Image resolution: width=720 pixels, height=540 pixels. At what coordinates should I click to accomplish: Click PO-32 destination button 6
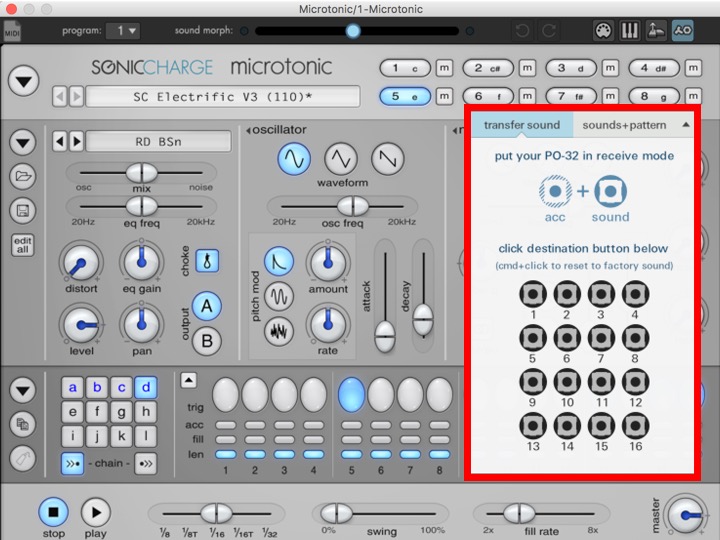(567, 338)
